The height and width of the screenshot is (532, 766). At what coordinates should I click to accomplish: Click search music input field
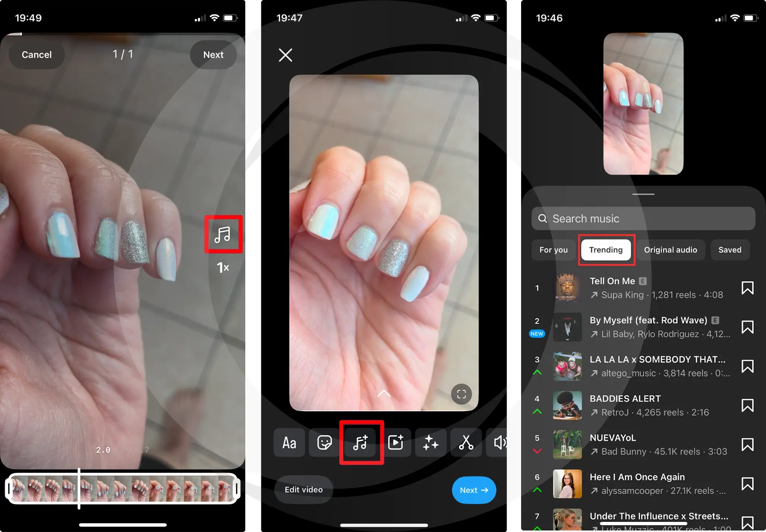639,218
